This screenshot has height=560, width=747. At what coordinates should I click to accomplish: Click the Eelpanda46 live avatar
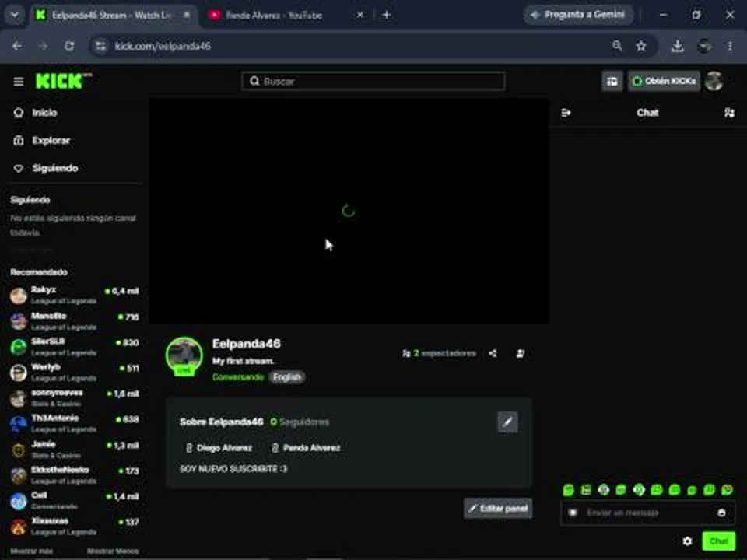(x=184, y=356)
